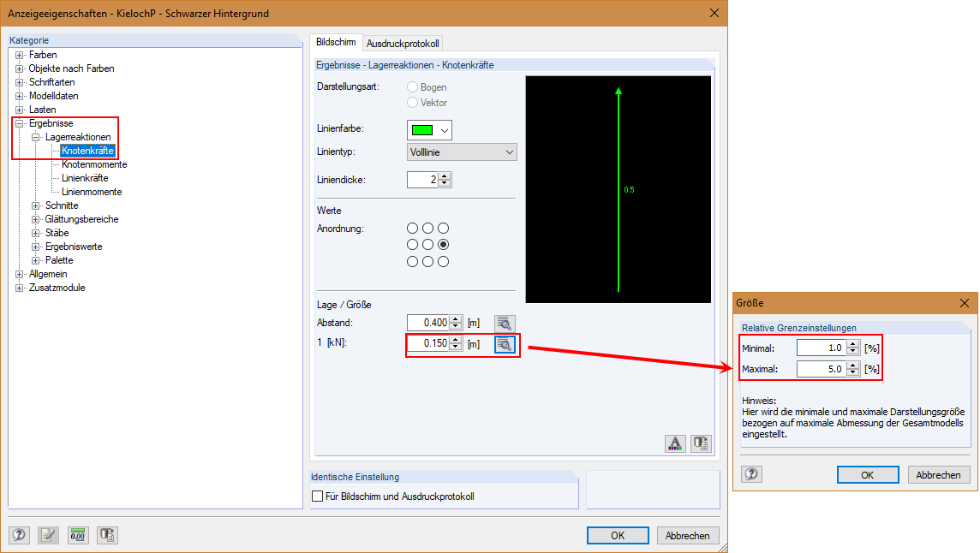The width and height of the screenshot is (980, 553).
Task: Select Knotenmomente tree item
Action: coord(94,164)
